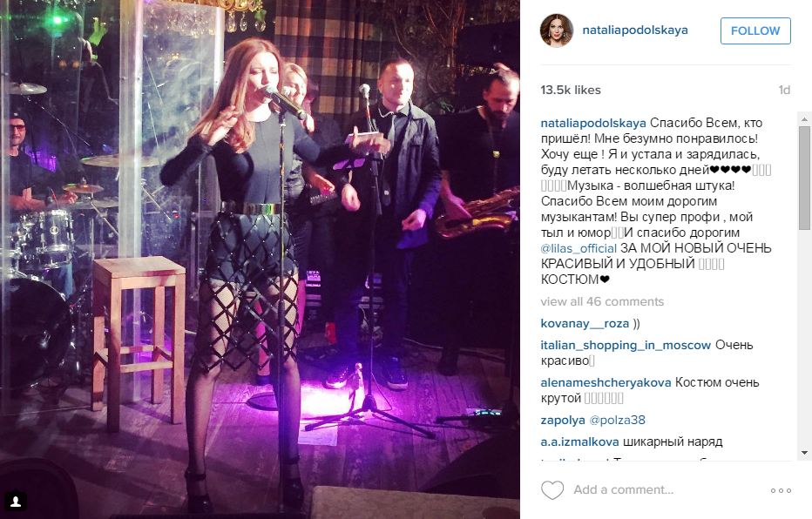This screenshot has height=519, width=812.
Task: Click the comments scrollbar thumb
Action: click(x=804, y=178)
